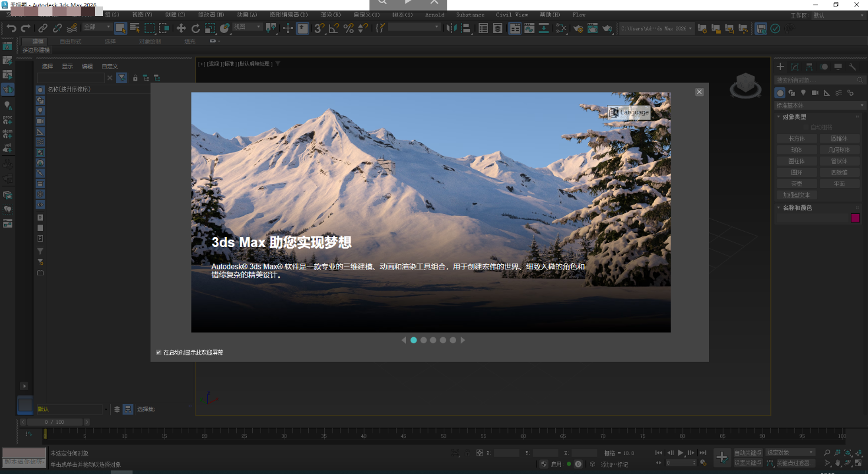The height and width of the screenshot is (474, 868).
Task: Select the Bind to Space Warp tool
Action: click(72, 28)
